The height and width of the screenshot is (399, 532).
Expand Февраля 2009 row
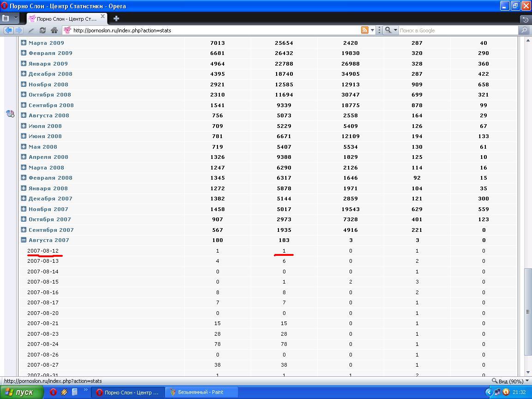24,53
